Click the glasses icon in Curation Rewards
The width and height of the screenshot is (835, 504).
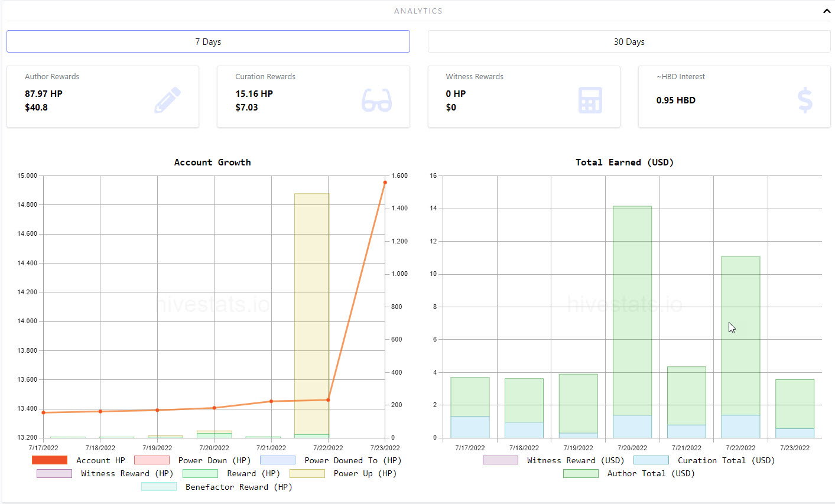(376, 100)
